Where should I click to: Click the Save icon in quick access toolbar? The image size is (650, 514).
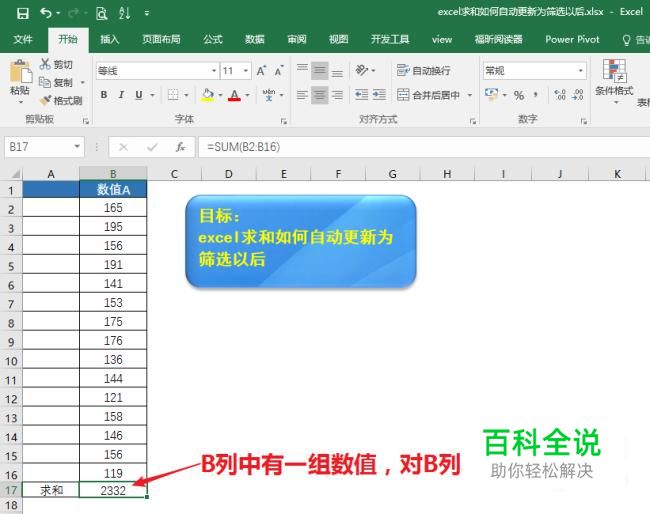pyautogui.click(x=23, y=13)
